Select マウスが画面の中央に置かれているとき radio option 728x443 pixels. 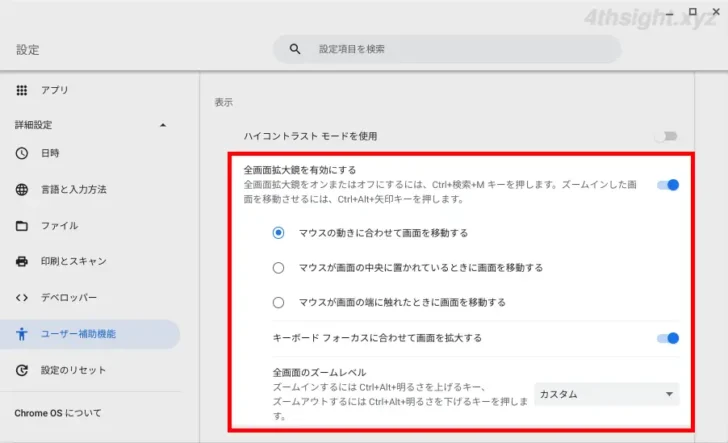point(278,268)
